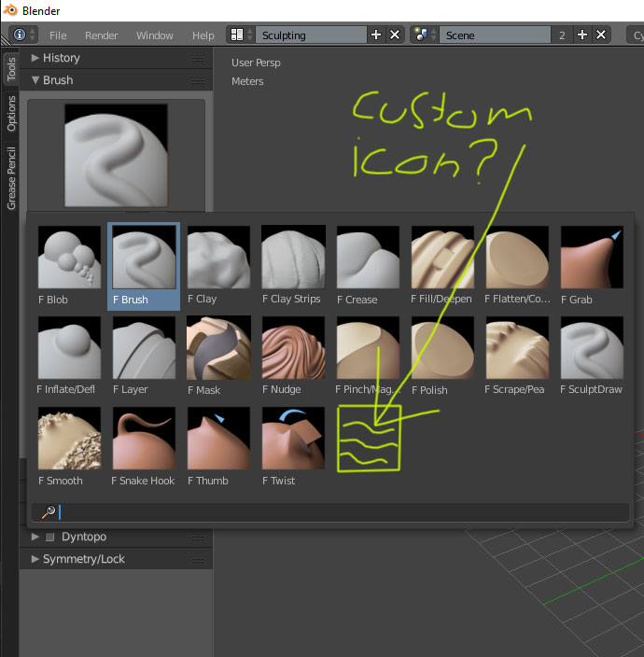
Task: Open the Help menu
Action: [x=203, y=35]
